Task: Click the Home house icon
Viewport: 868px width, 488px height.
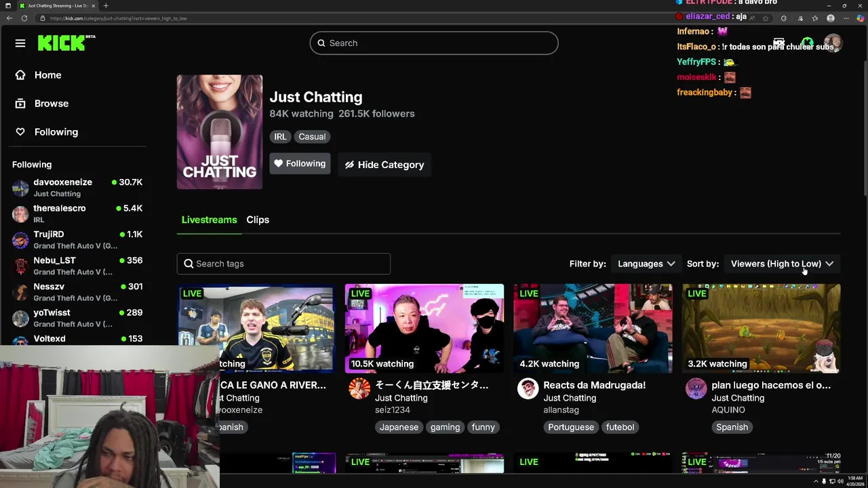Action: click(20, 75)
